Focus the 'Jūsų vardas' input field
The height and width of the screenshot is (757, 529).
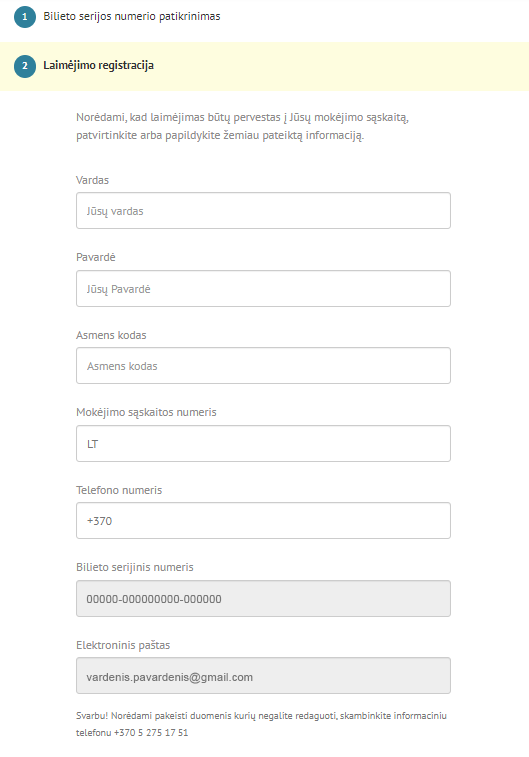(x=263, y=210)
